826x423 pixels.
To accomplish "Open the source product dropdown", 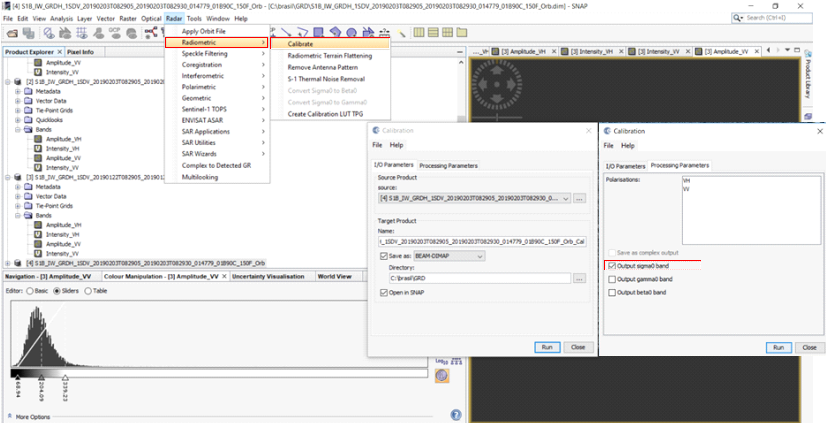I will point(566,199).
